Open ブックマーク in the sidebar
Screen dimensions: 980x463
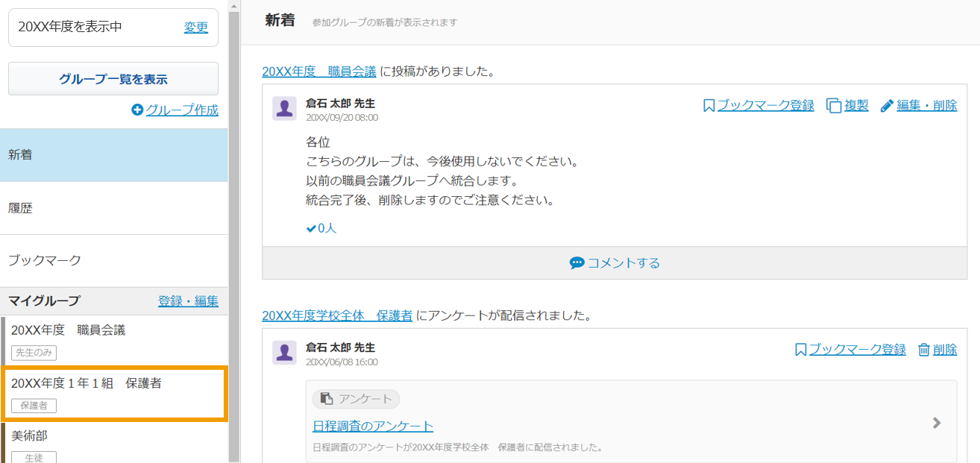pyautogui.click(x=114, y=261)
